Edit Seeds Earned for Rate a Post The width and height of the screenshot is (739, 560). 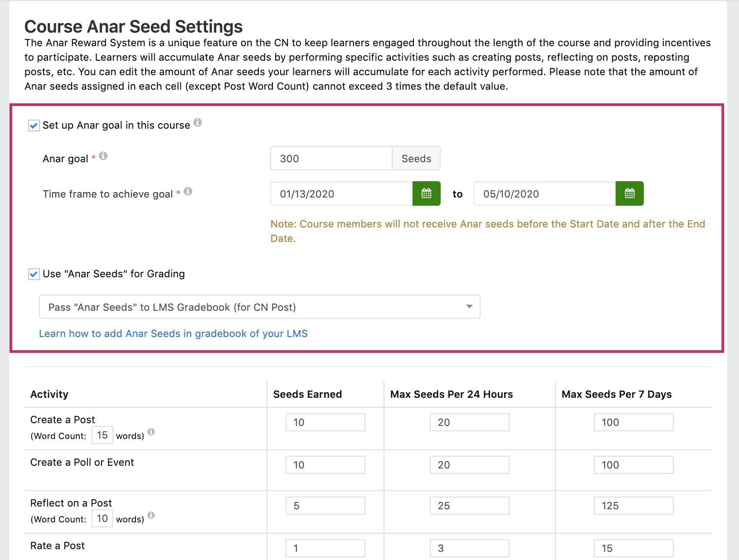[326, 548]
